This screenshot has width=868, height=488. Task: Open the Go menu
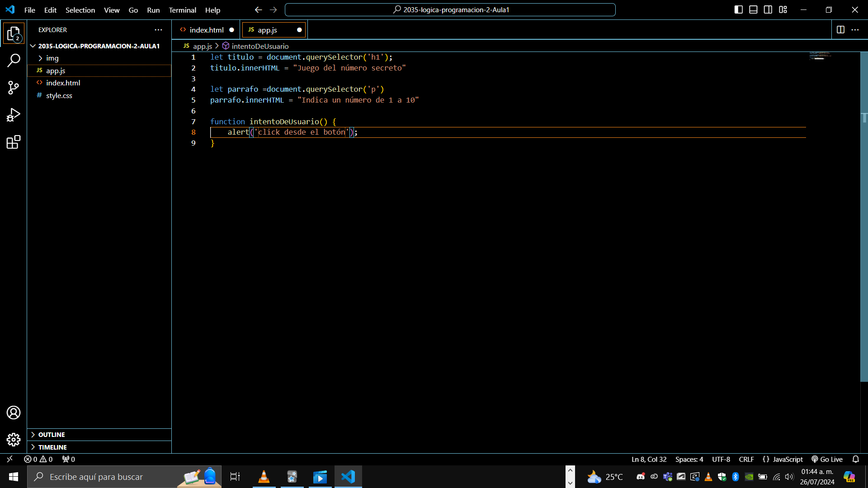[x=133, y=10]
